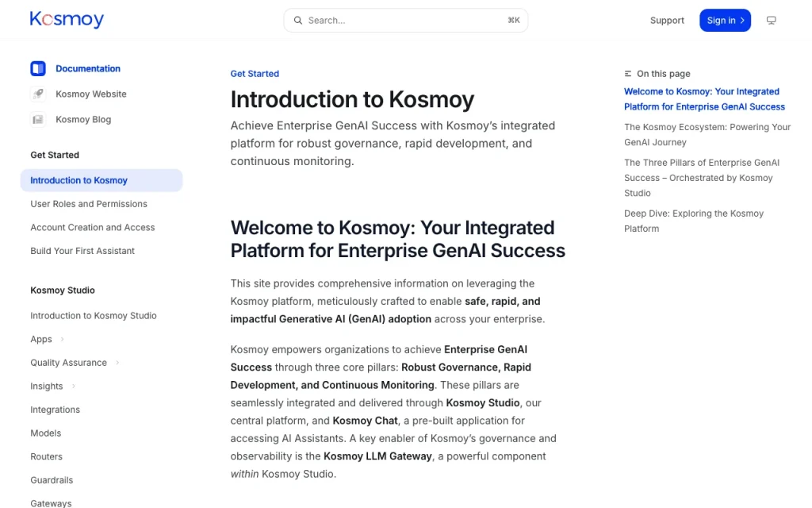Image resolution: width=812 pixels, height=508 pixels.
Task: Click the Sign in button
Action: click(725, 20)
